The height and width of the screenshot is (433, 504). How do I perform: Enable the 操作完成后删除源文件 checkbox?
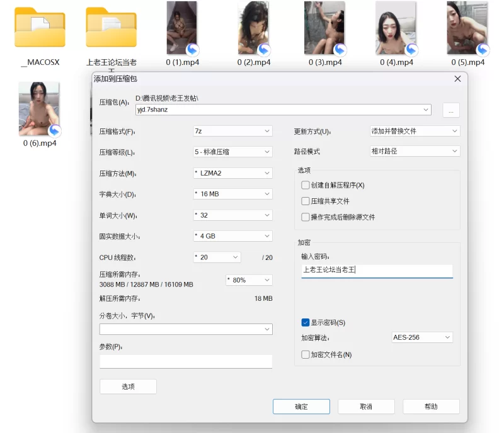click(306, 217)
